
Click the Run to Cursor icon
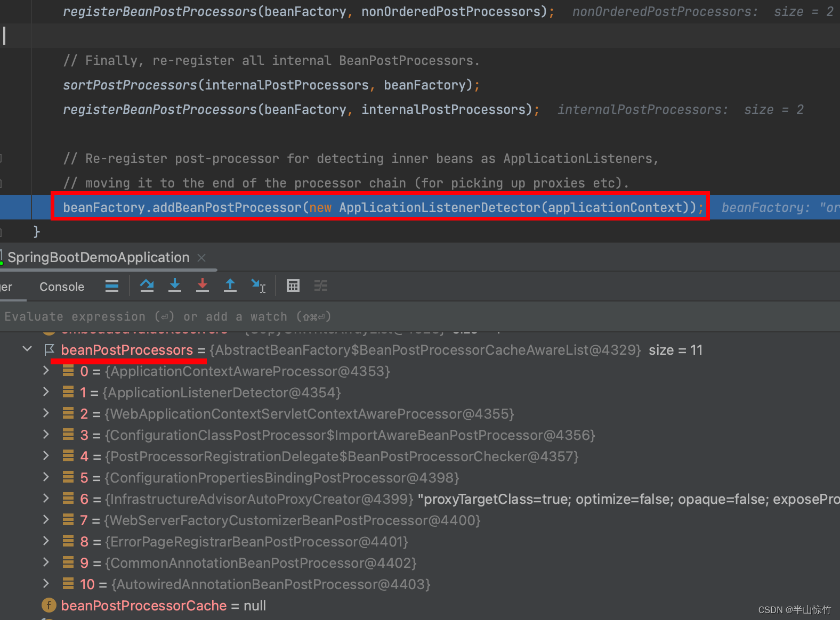(259, 285)
